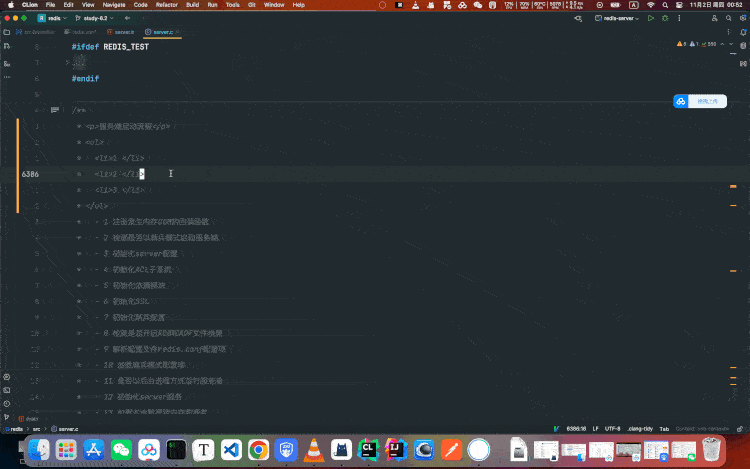The height and width of the screenshot is (469, 750).
Task: Open the Refactor menu
Action: click(x=166, y=5)
